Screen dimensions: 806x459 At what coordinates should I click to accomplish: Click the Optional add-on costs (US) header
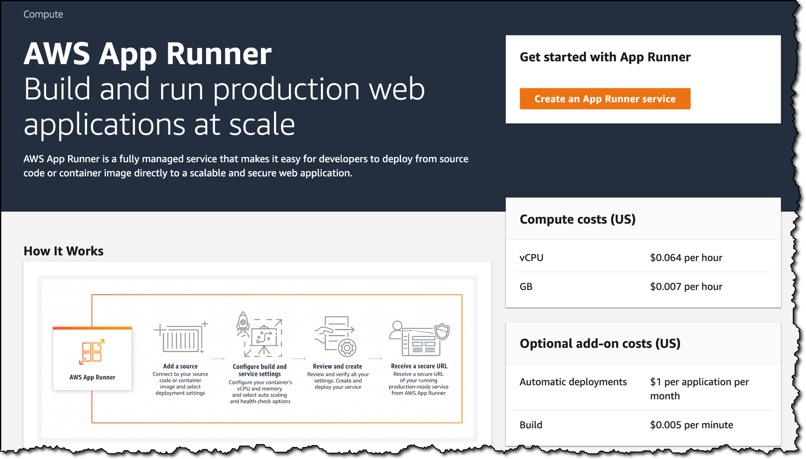(600, 343)
